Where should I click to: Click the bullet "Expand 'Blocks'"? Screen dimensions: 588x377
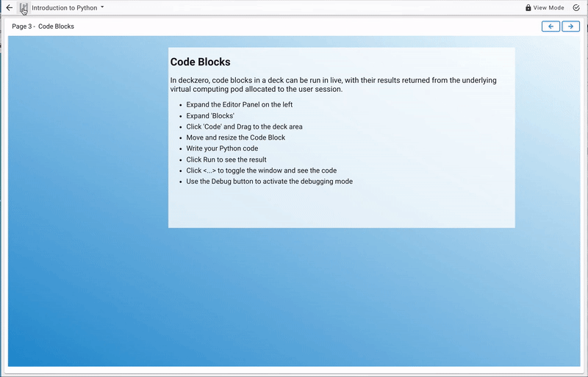(x=210, y=116)
